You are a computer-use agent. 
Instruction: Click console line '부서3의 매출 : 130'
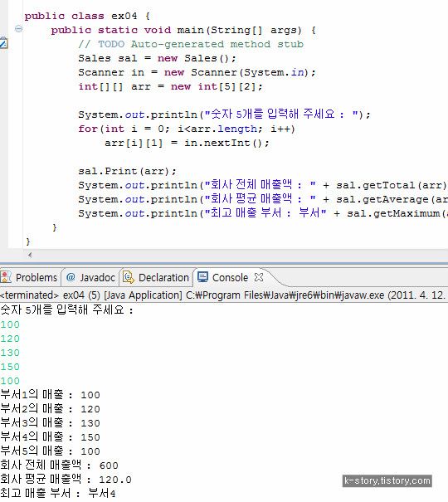pyautogui.click(x=50, y=423)
